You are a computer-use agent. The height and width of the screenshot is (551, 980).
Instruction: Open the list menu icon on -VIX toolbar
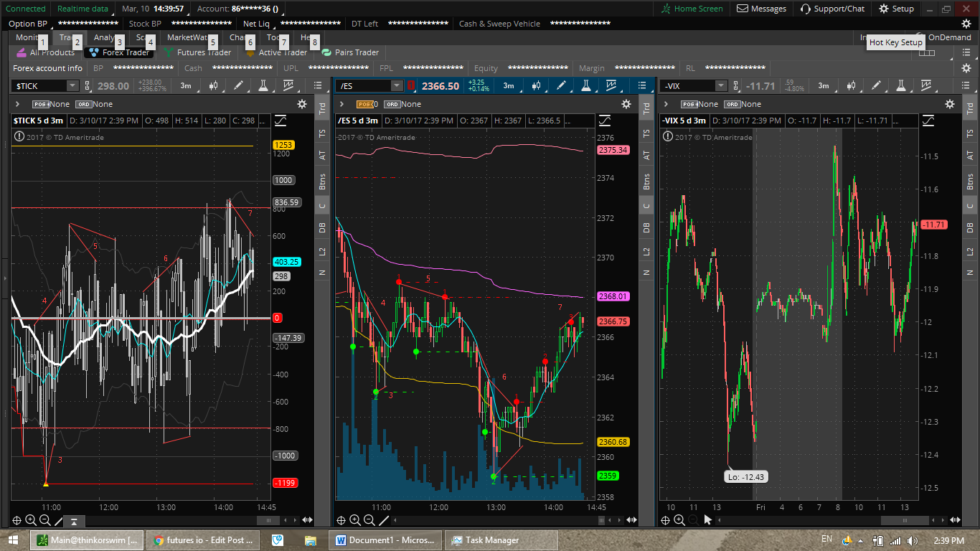(x=965, y=86)
